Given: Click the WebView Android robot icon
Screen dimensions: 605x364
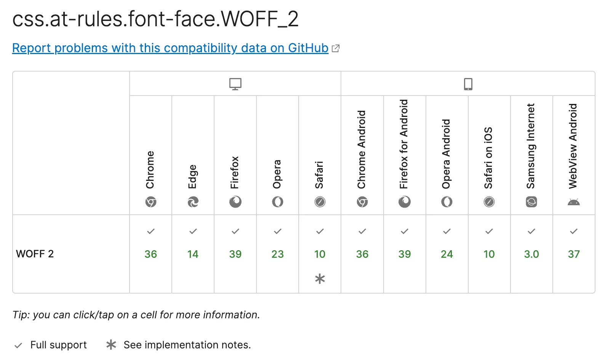Looking at the screenshot, I should pos(573,202).
